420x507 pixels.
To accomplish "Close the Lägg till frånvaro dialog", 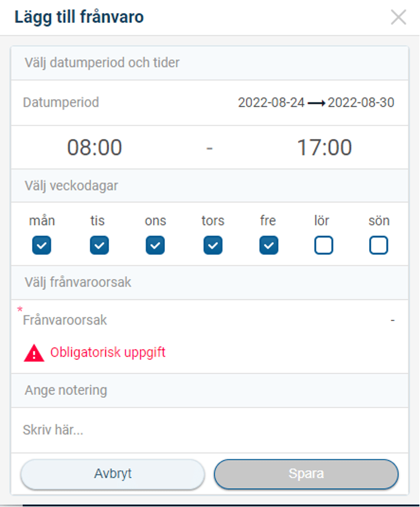I will tap(398, 17).
